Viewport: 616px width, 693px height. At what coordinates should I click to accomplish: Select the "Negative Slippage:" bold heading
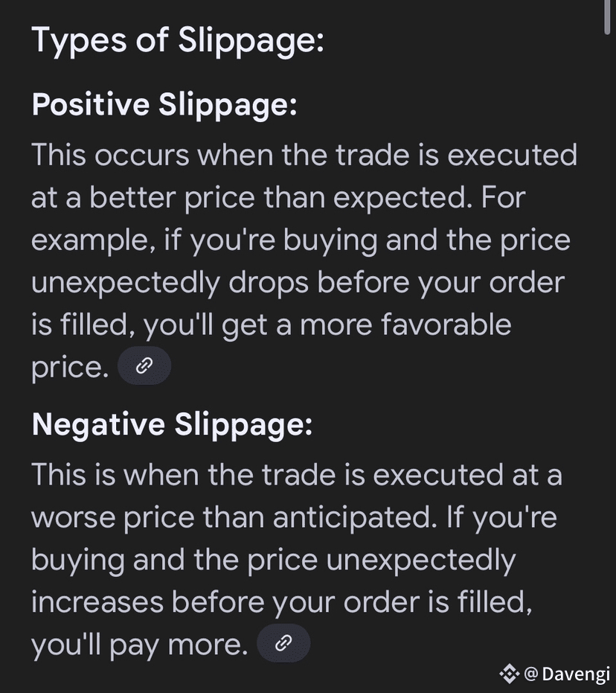pyautogui.click(x=172, y=424)
